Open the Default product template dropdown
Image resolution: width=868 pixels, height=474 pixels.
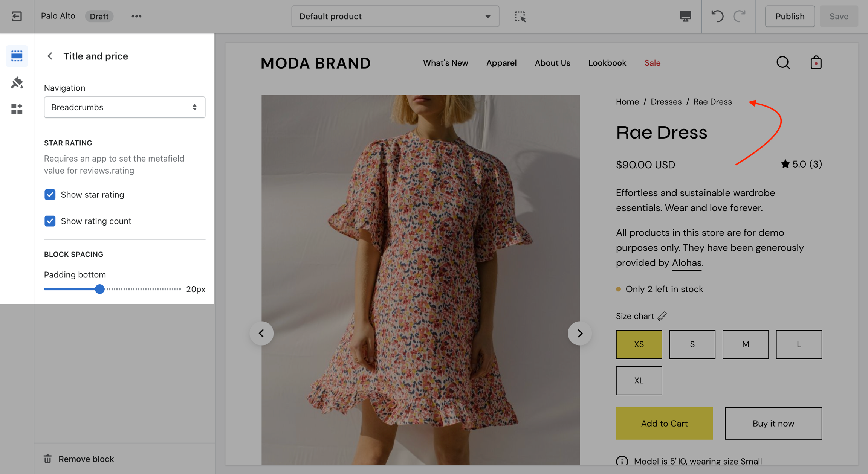[x=395, y=16]
